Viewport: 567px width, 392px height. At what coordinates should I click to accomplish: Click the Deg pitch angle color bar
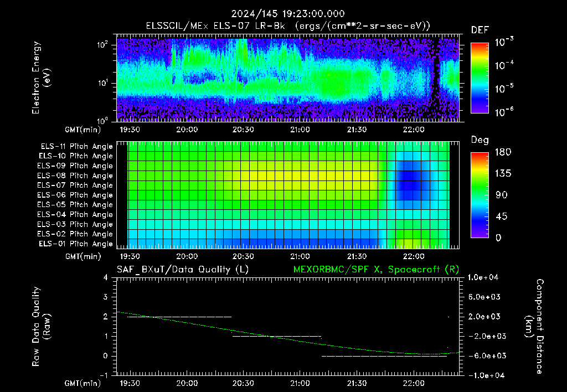[480, 195]
